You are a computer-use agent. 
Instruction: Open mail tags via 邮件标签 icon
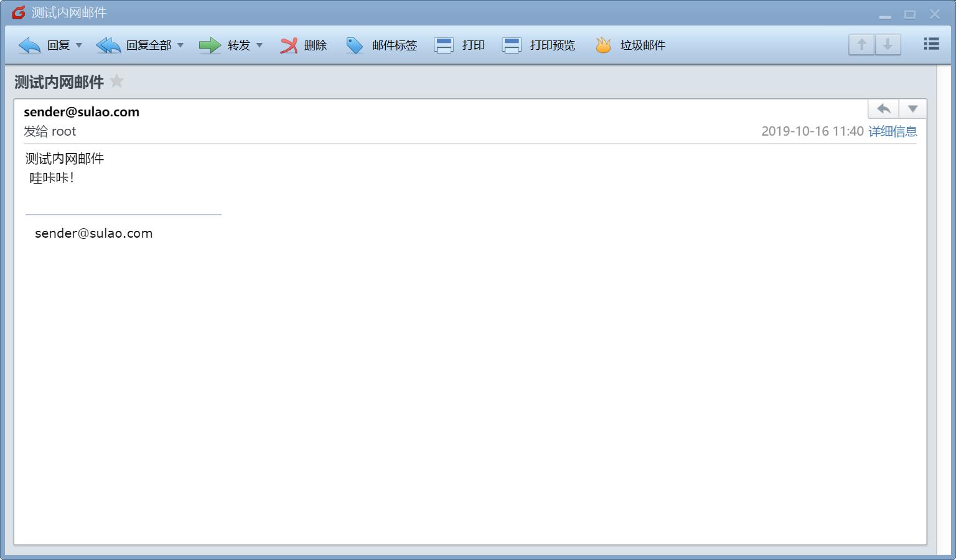click(355, 45)
